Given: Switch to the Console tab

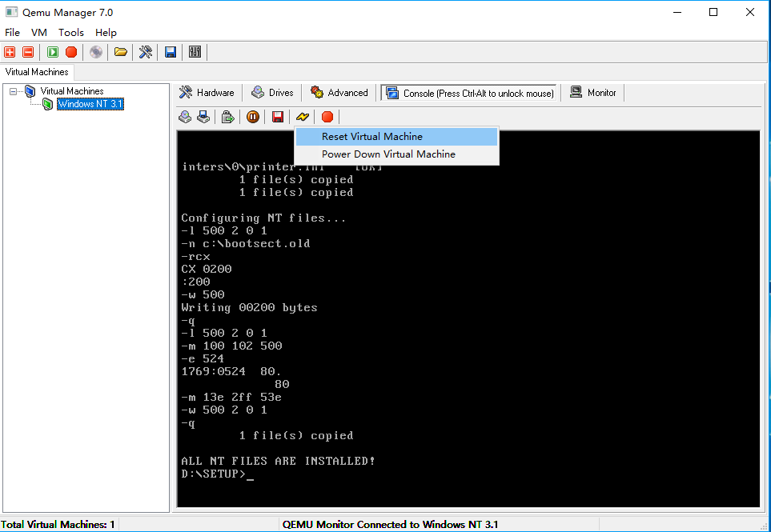Looking at the screenshot, I should [470, 93].
